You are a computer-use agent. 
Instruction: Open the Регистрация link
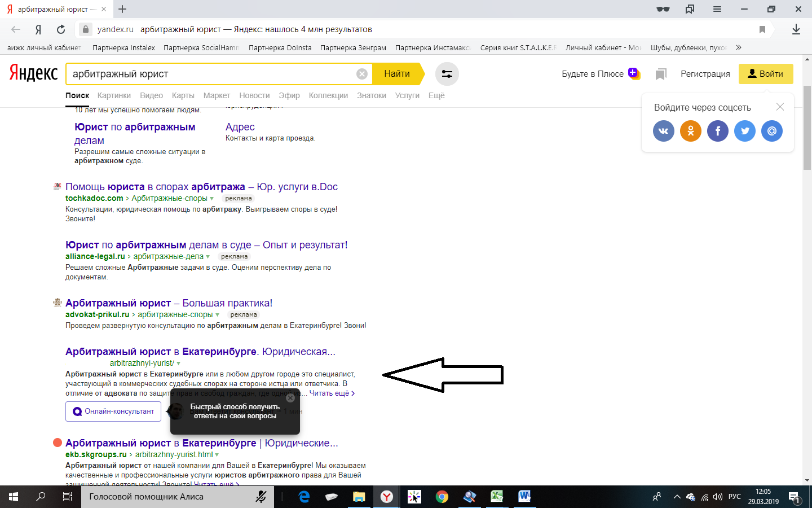(x=705, y=74)
